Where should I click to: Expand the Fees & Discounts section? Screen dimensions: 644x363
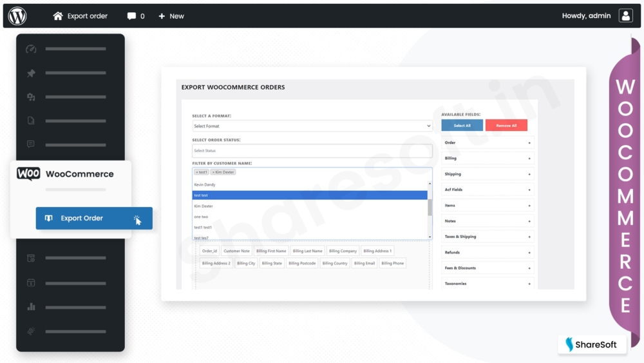tap(488, 268)
